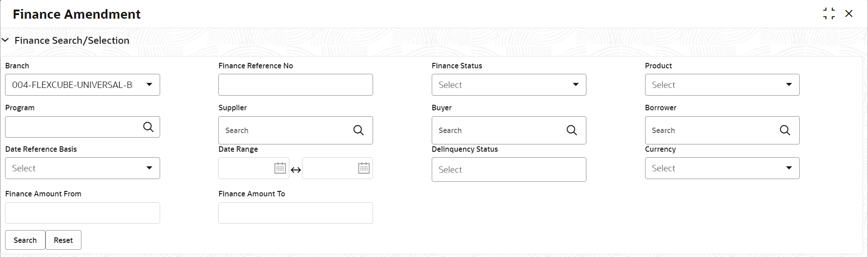Click the exit fullscreen icon in header
The image size is (868, 257).
[x=829, y=14]
